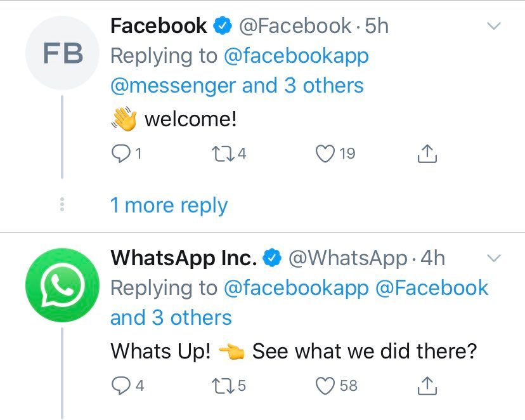Open the Facebook display name
Viewport: 525px width, 420px height.
coord(159,26)
